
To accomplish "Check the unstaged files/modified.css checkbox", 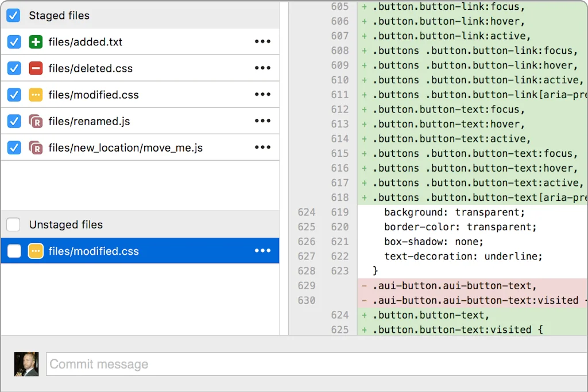I will pyautogui.click(x=13, y=251).
